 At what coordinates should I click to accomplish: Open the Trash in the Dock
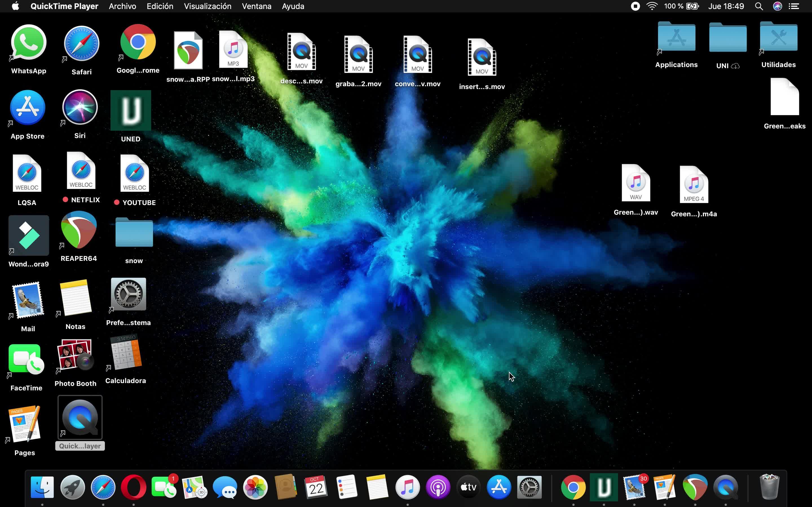click(769, 487)
